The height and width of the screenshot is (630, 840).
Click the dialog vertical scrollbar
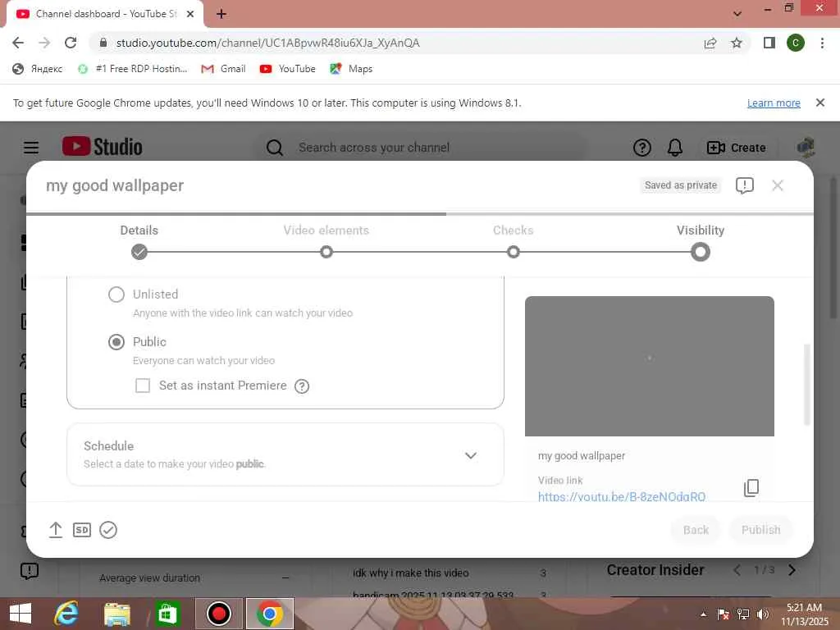807,386
